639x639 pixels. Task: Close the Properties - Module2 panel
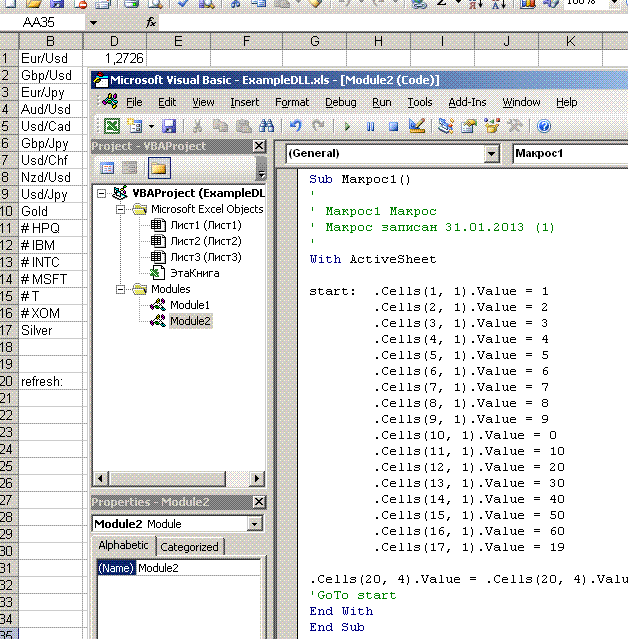[x=259, y=502]
